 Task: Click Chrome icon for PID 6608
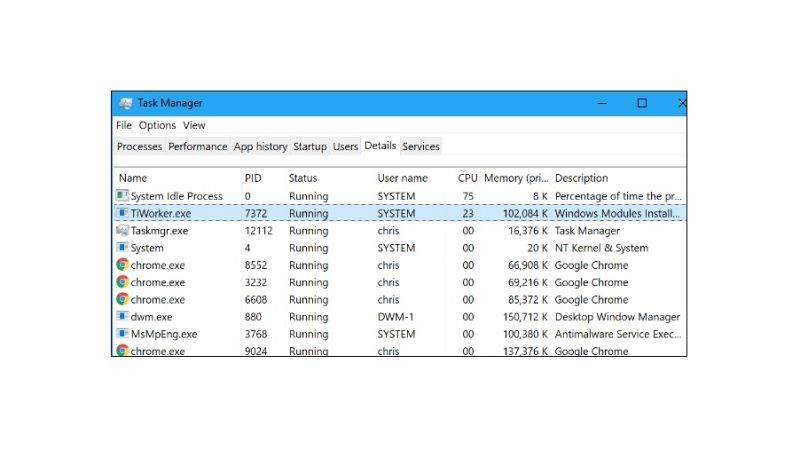tap(122, 299)
